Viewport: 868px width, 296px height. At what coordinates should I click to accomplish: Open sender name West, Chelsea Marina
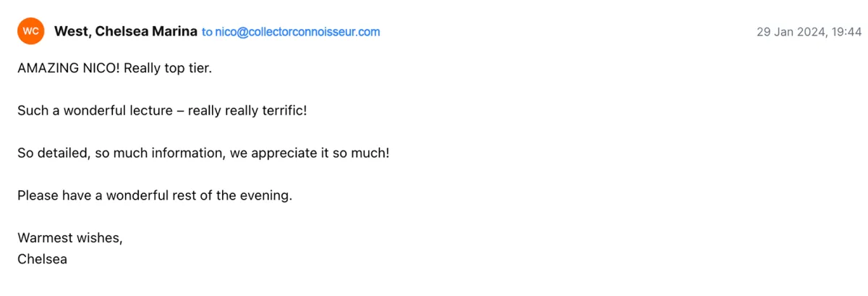coord(126,31)
